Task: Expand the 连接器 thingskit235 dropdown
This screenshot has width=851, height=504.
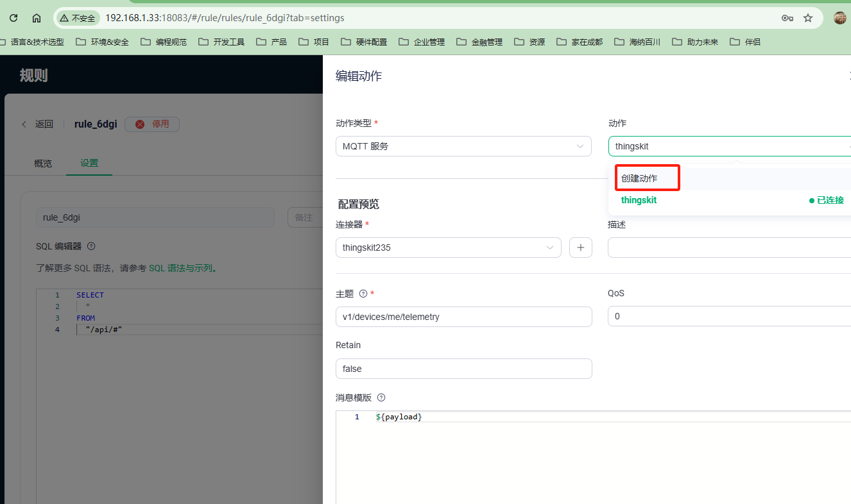Action: (448, 248)
